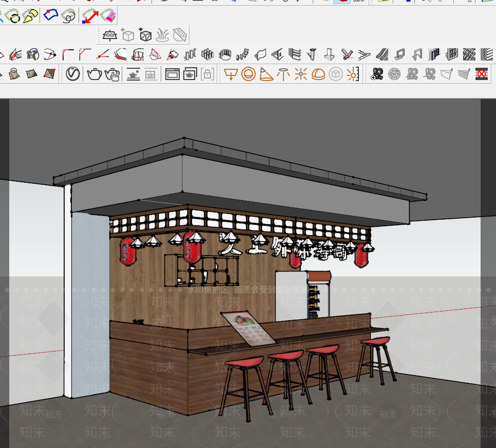Add a V-Ray dome light
496x448 pixels.
coord(318,74)
